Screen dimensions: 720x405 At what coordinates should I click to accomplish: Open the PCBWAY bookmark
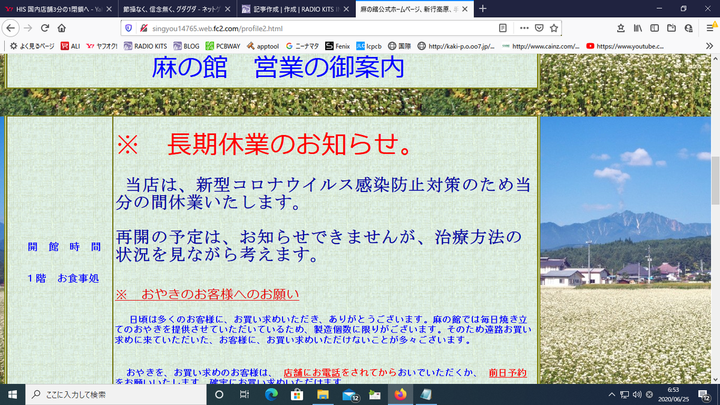[x=223, y=46]
